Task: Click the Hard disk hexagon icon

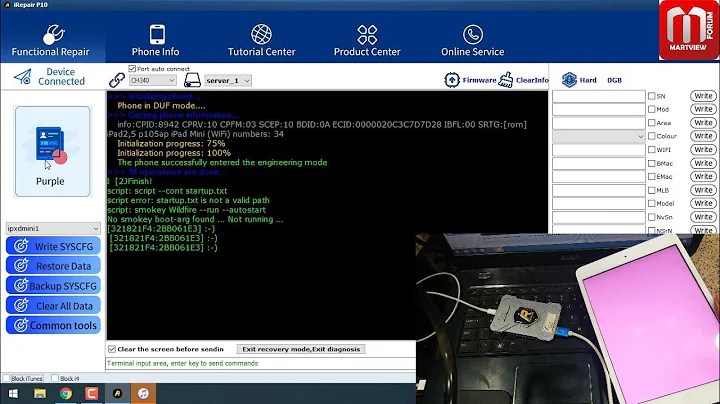Action: click(569, 80)
